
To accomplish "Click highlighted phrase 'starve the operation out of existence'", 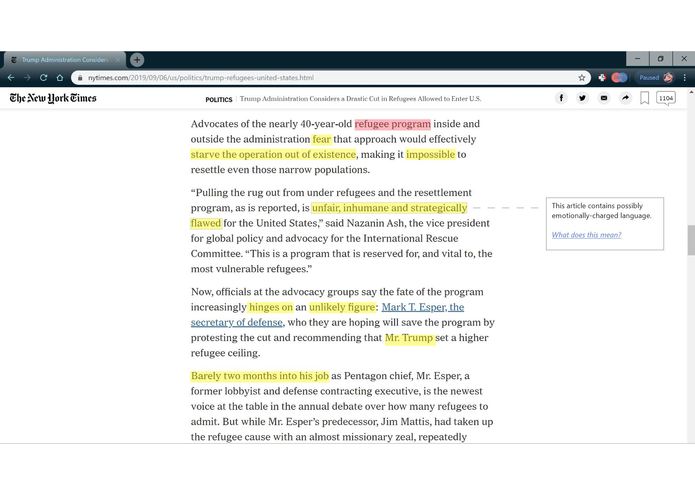I will click(273, 155).
